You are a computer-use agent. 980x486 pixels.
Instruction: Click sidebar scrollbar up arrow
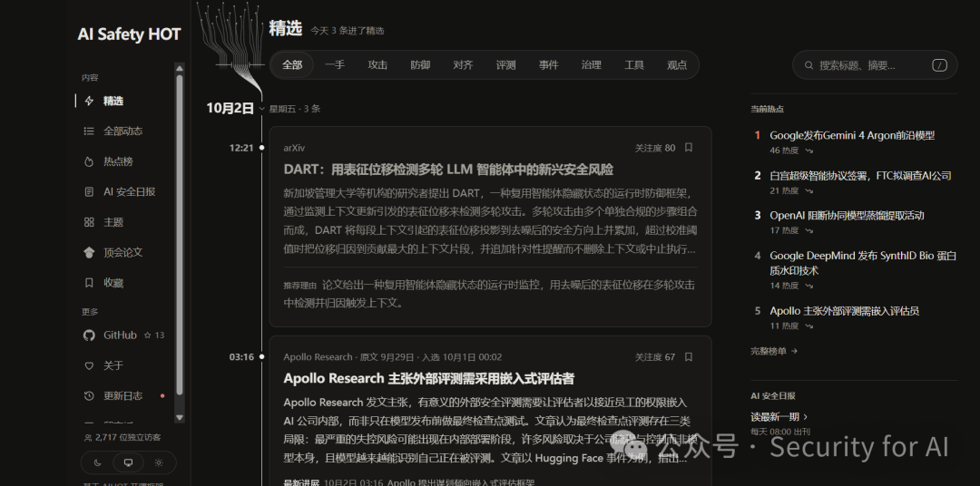[x=180, y=69]
